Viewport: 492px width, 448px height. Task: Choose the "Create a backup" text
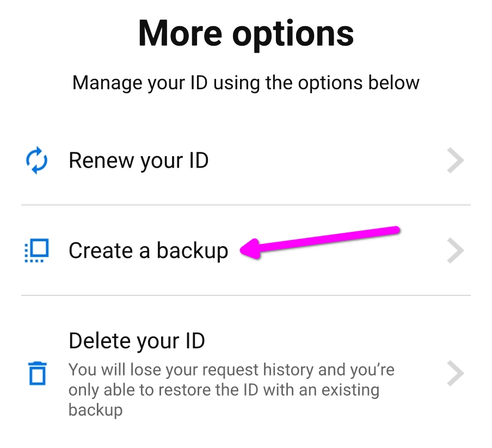(x=148, y=251)
